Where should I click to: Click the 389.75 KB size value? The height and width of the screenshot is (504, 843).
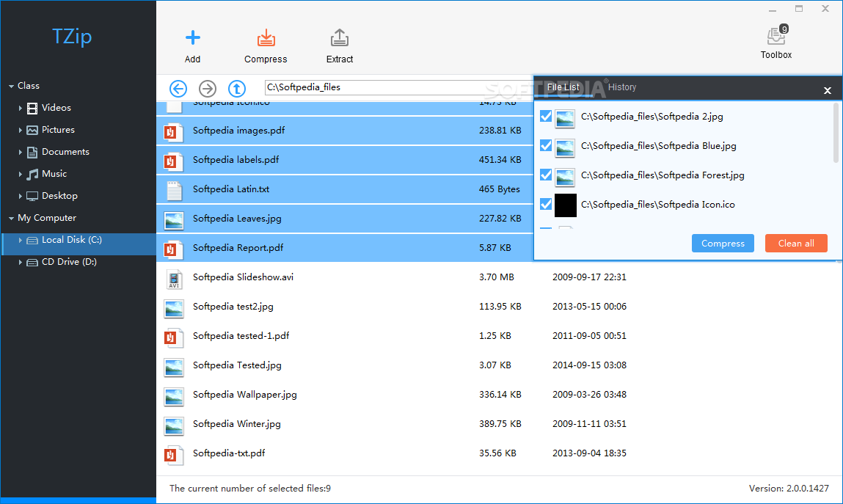click(x=500, y=424)
